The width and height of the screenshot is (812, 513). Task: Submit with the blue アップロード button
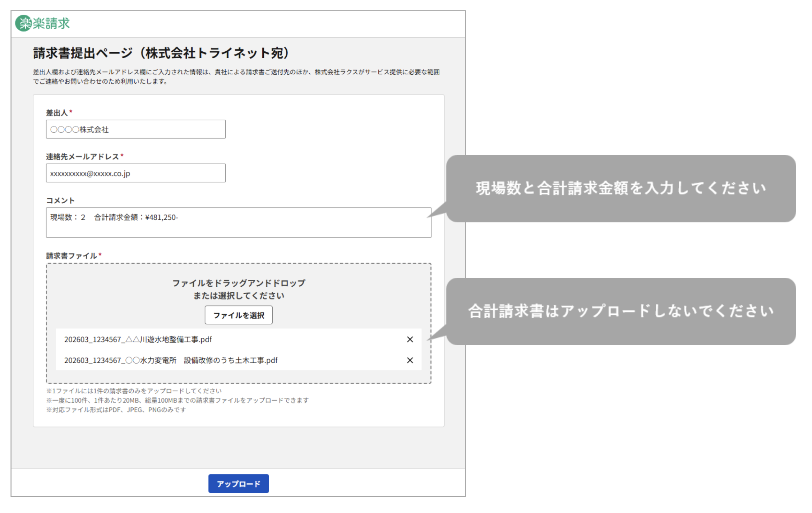(238, 484)
